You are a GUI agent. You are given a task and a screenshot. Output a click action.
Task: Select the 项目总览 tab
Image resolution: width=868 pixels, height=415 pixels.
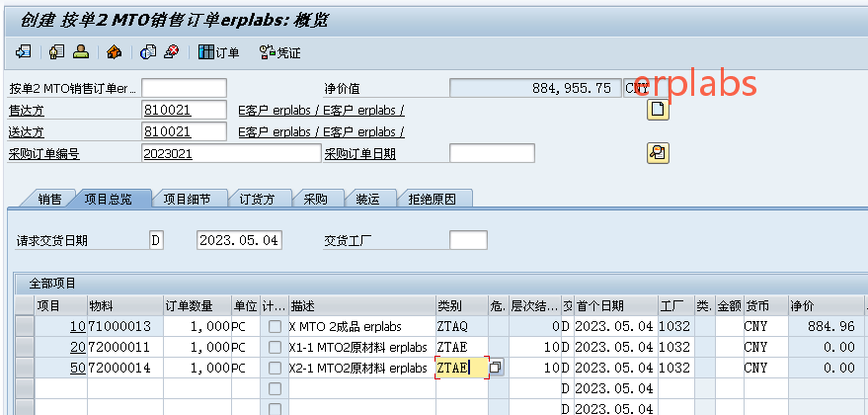[108, 200]
